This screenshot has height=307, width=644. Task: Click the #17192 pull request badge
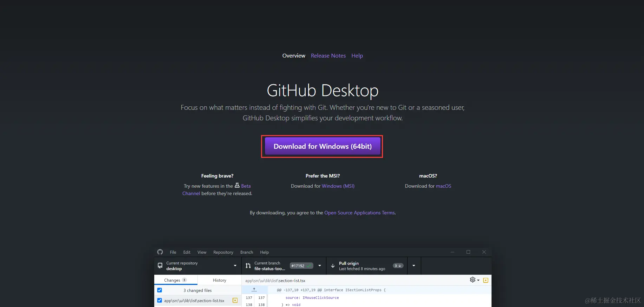point(301,266)
